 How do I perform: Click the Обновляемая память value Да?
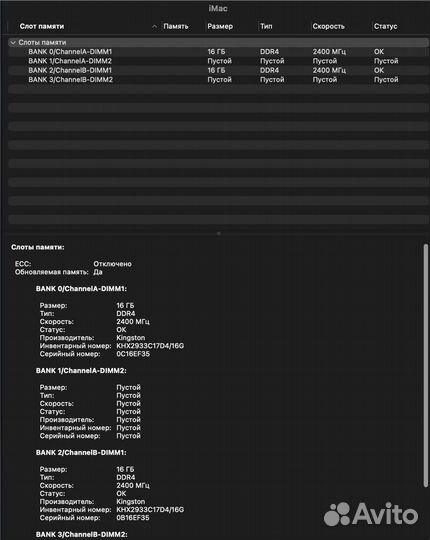pos(98,272)
